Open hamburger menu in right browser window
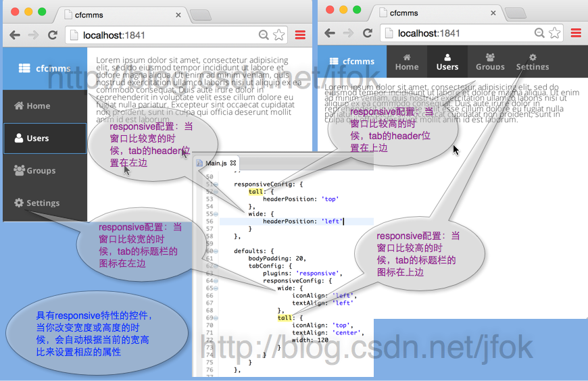The height and width of the screenshot is (381, 588). [x=576, y=33]
